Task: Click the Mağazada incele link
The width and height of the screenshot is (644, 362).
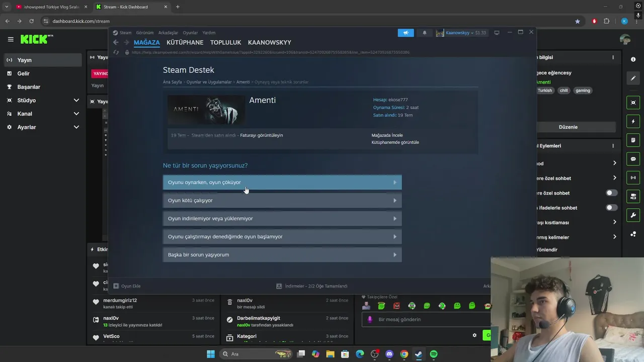Action: 387,135
